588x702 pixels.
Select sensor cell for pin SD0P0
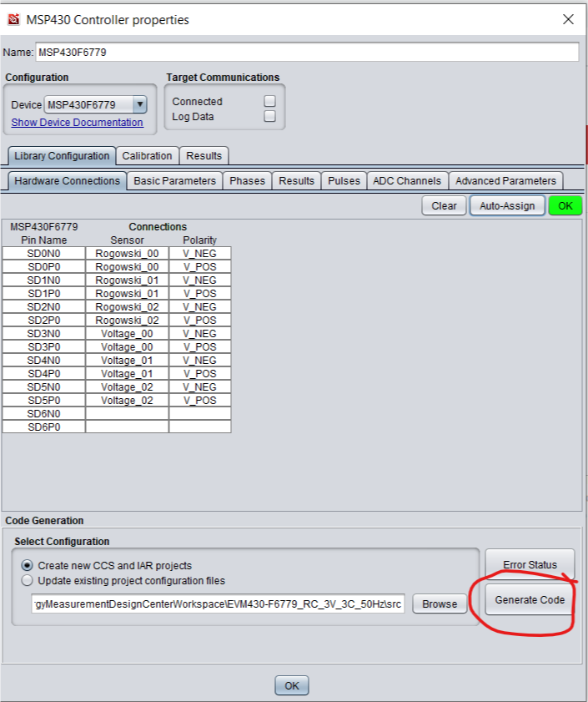[127, 267]
